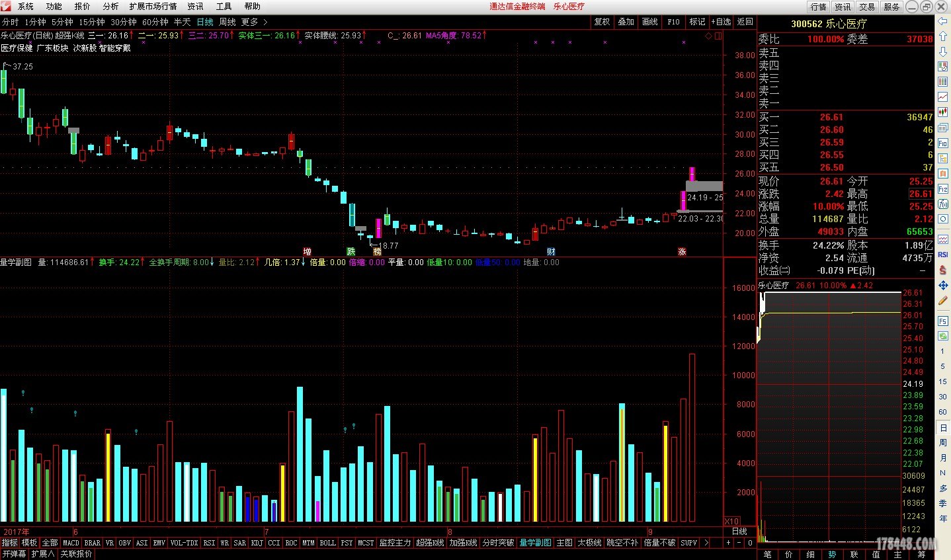Click the pan/move arrows sidebar icon
Image resolution: width=951 pixels, height=560 pixels.
pyautogui.click(x=942, y=286)
